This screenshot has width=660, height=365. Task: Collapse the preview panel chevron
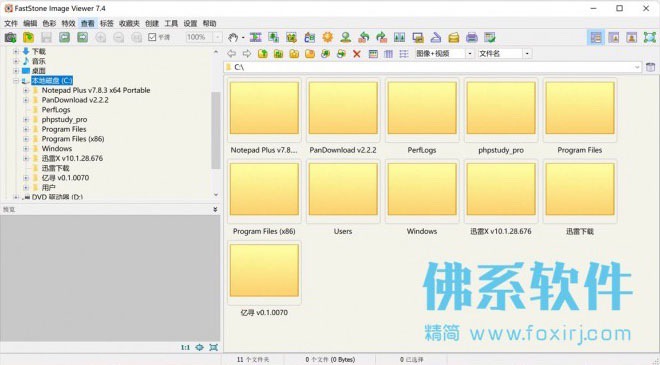pyautogui.click(x=215, y=209)
